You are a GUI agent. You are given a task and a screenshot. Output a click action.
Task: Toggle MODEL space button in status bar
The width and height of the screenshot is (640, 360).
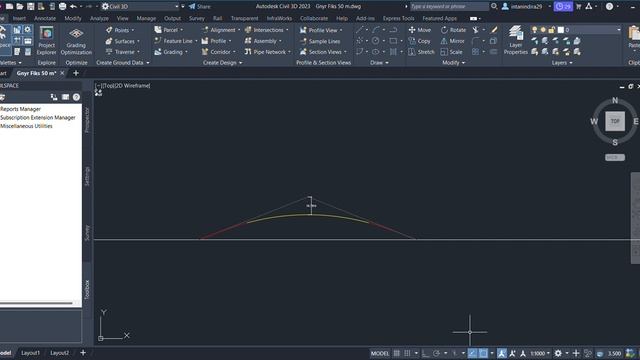click(x=380, y=353)
